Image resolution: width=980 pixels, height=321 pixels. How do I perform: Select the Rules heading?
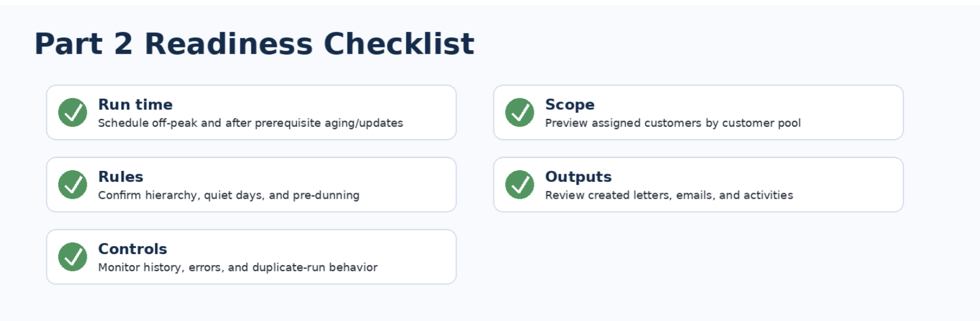[121, 176]
